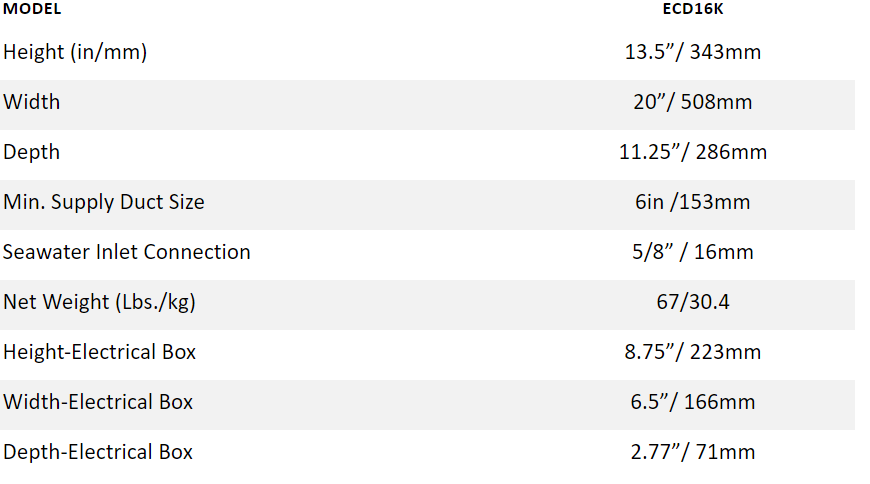Click the 5/8" / 16mm connection value
The width and height of the screenshot is (870, 484).
(693, 252)
